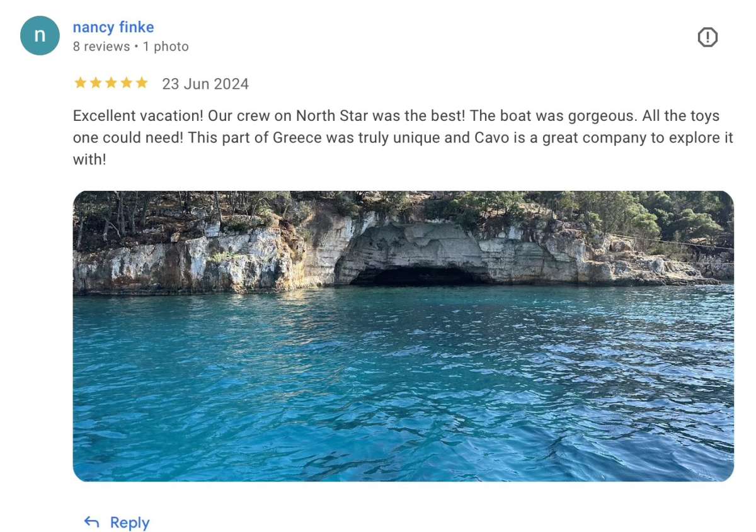Image resolution: width=756 pixels, height=532 pixels.
Task: Flag this review with the report icon
Action: click(707, 38)
